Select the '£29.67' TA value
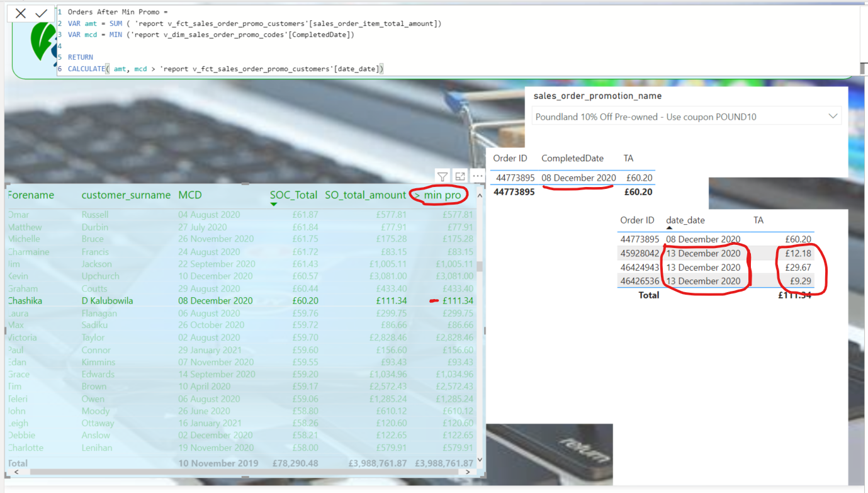 coord(799,267)
